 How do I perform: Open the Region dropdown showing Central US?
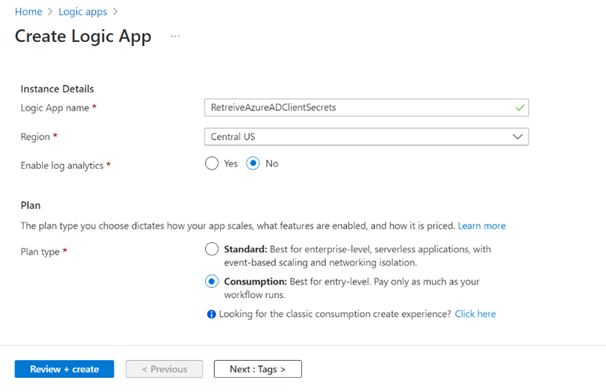pos(366,137)
